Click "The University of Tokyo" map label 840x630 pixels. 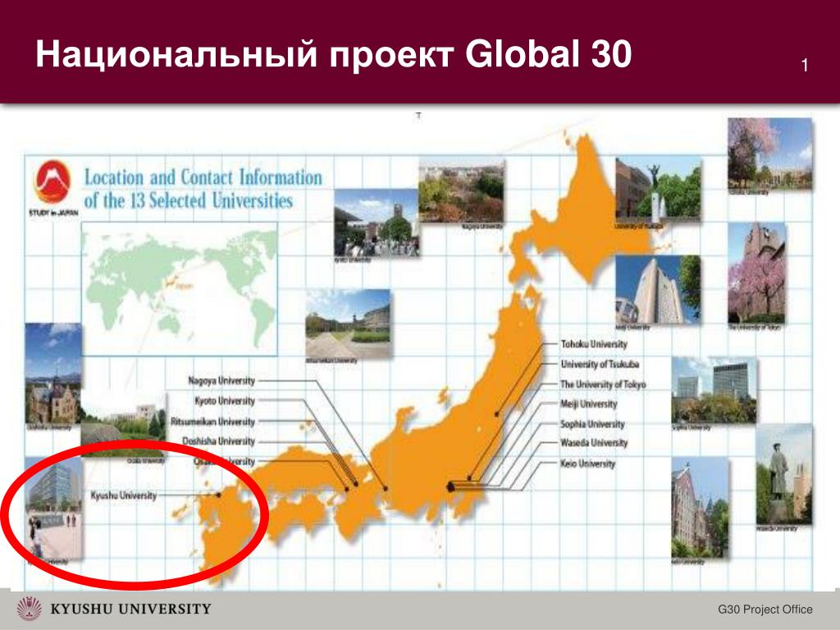coord(603,384)
